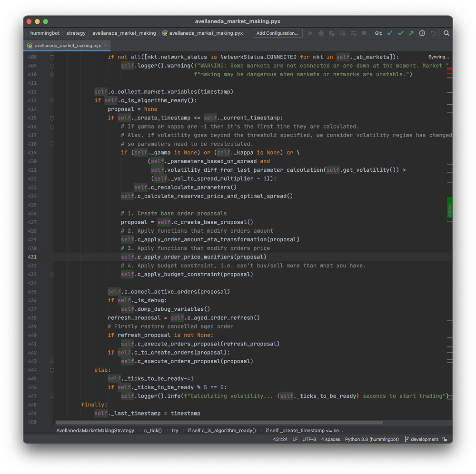Image resolution: width=476 pixels, height=474 pixels.
Task: Fold the if block at line 415
Action: (52, 118)
